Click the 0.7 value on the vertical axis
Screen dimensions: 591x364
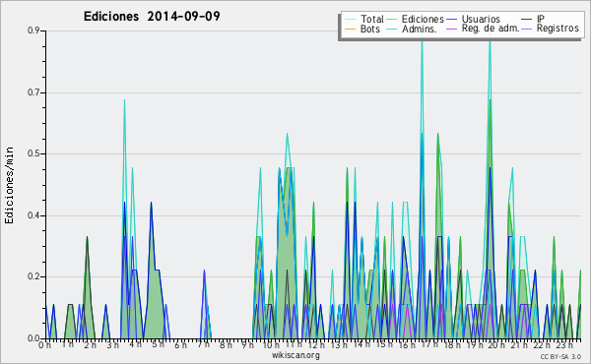click(x=33, y=92)
